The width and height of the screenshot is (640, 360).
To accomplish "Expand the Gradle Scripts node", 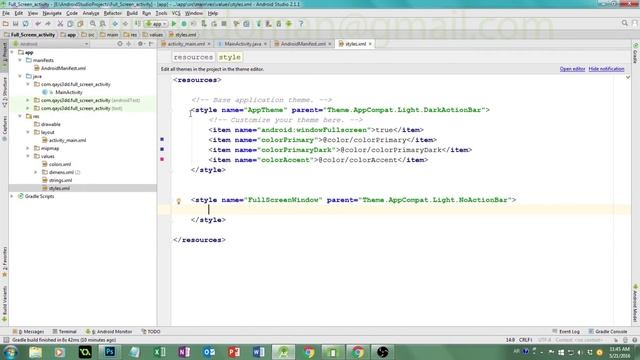I will [12, 196].
